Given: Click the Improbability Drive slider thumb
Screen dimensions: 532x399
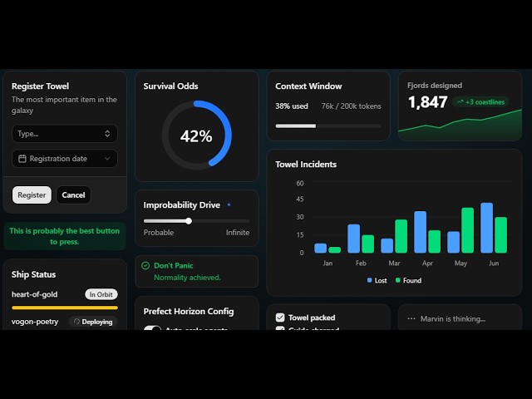Looking at the screenshot, I should pyautogui.click(x=189, y=221).
